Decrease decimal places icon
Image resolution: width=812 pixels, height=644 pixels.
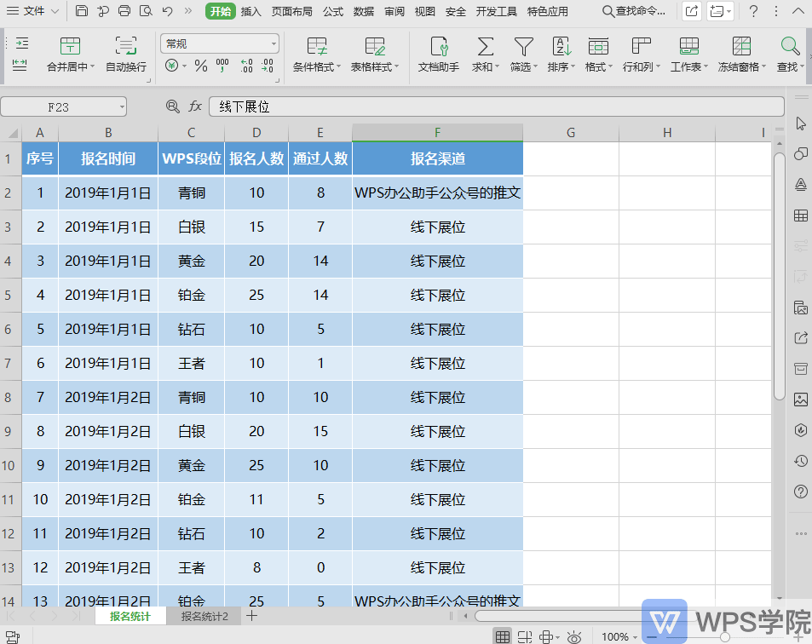tap(268, 66)
